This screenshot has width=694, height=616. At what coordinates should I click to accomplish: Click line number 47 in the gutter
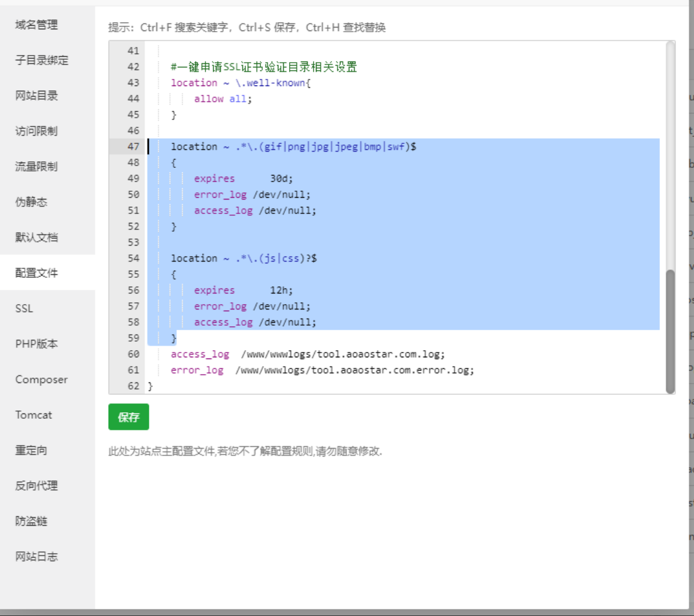pos(133,147)
